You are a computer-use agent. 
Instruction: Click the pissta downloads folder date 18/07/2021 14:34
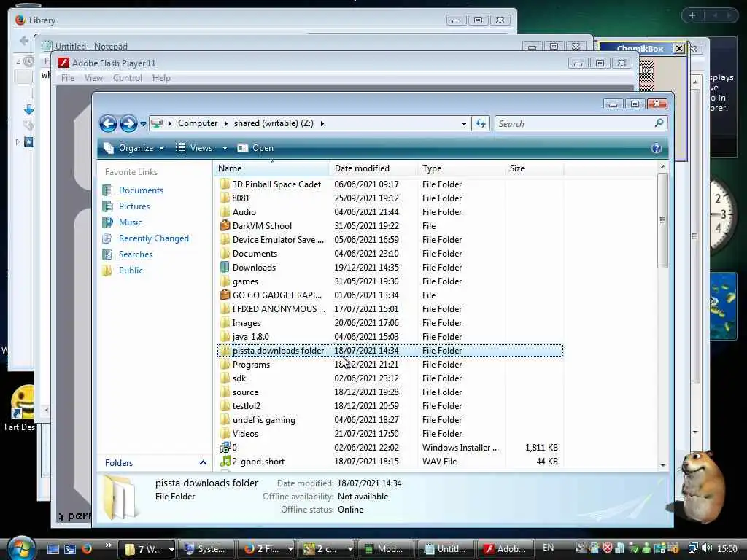(366, 351)
